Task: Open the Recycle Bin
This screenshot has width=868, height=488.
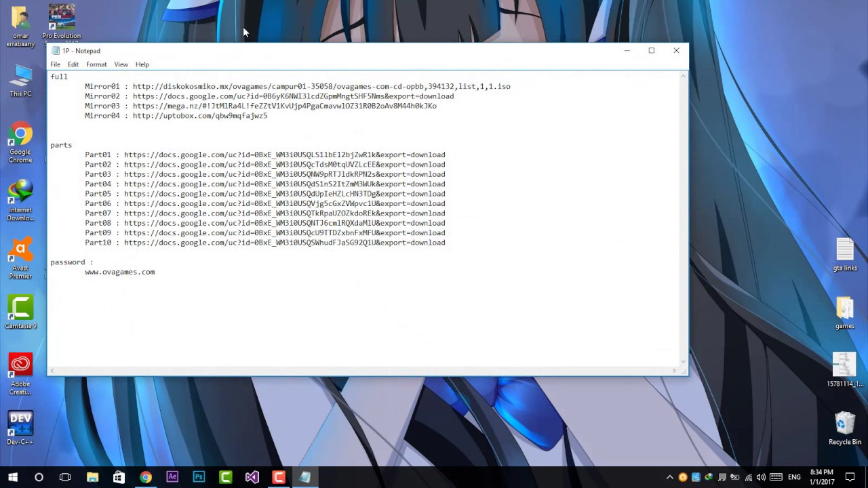Action: tap(845, 428)
